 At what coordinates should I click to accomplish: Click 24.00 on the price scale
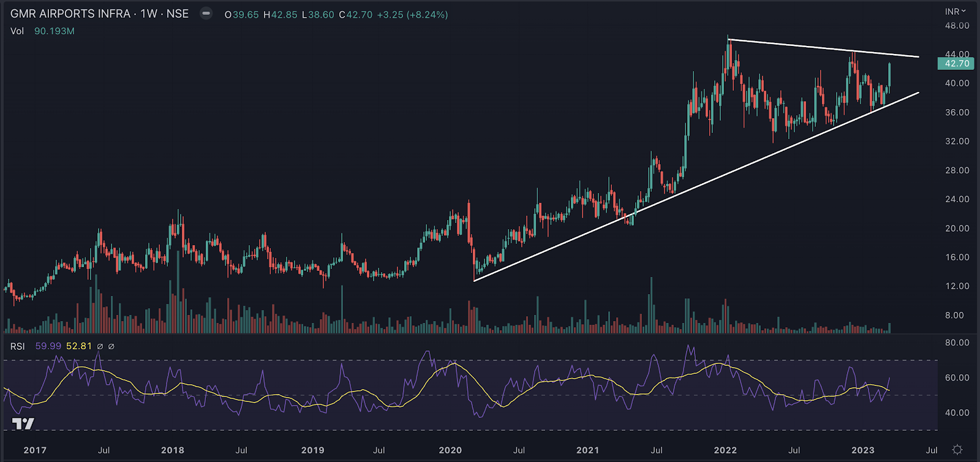957,199
